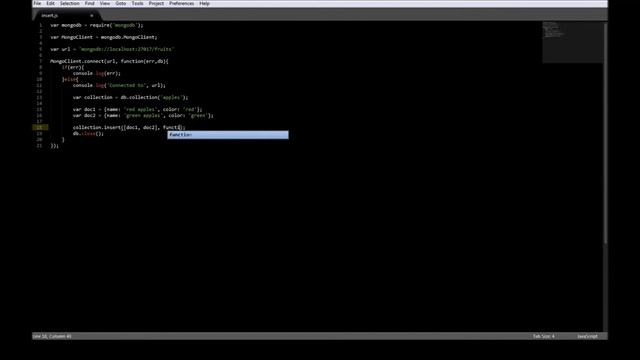Click the 'var url' mongodb connection string line
The height and width of the screenshot is (360, 640).
(x=112, y=49)
